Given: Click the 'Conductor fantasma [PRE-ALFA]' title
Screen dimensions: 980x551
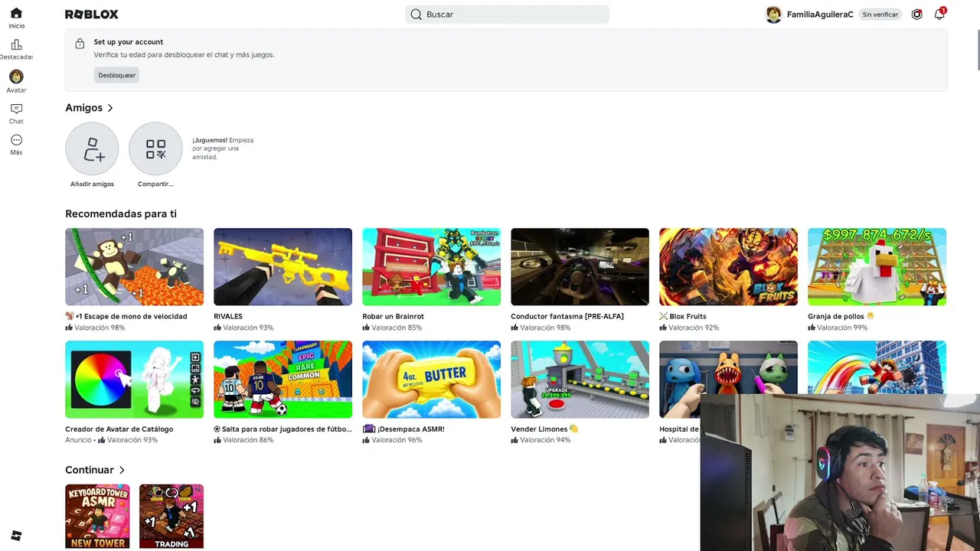Looking at the screenshot, I should point(567,316).
